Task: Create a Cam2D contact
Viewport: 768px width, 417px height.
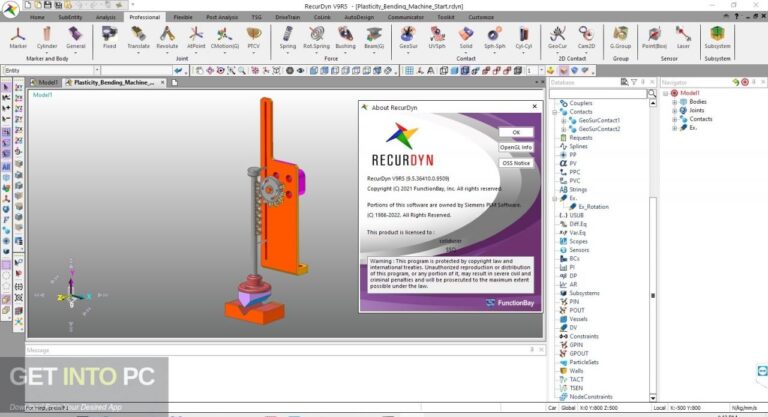Action: pos(586,38)
